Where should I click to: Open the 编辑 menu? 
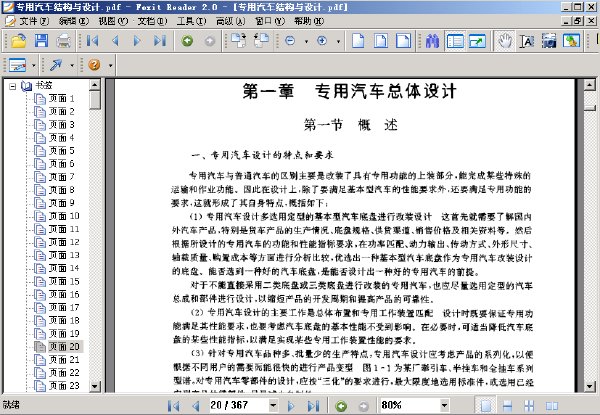[73, 21]
